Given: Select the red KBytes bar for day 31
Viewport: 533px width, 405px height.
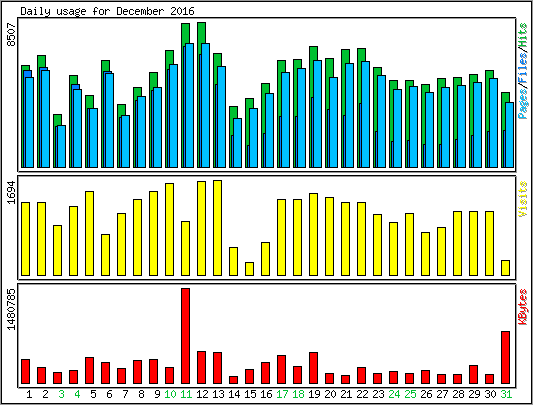Looking at the screenshot, I should 505,357.
